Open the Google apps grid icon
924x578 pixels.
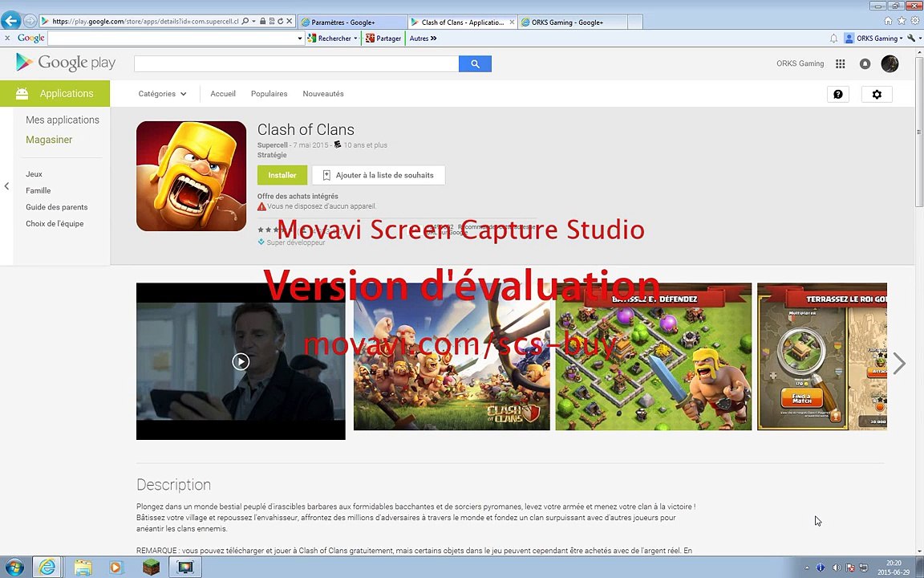click(x=841, y=63)
